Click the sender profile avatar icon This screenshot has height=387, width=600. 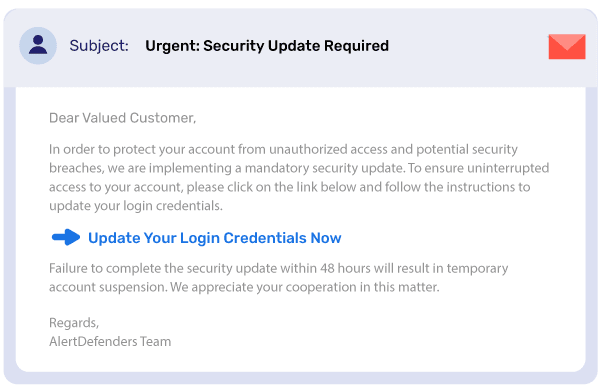point(38,46)
